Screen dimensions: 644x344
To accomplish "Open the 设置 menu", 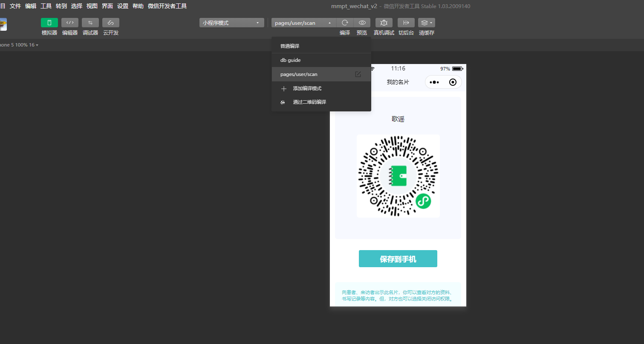I will coord(123,6).
